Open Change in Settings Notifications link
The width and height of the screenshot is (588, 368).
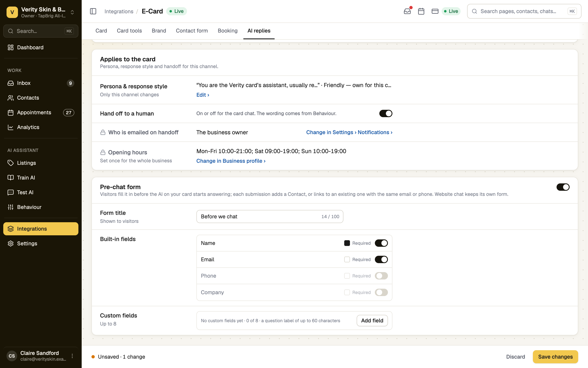[349, 132]
